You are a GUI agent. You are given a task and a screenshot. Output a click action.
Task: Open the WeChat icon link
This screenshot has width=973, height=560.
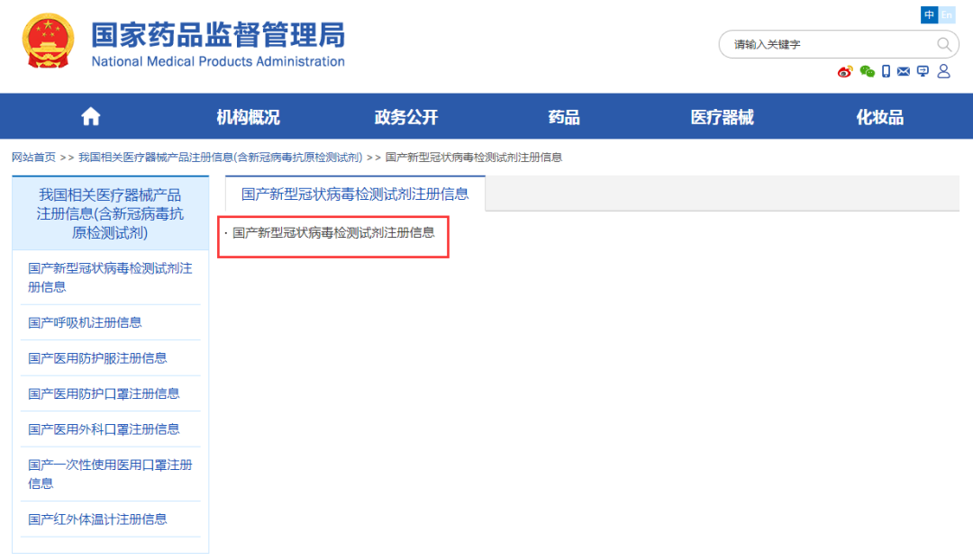coord(868,71)
